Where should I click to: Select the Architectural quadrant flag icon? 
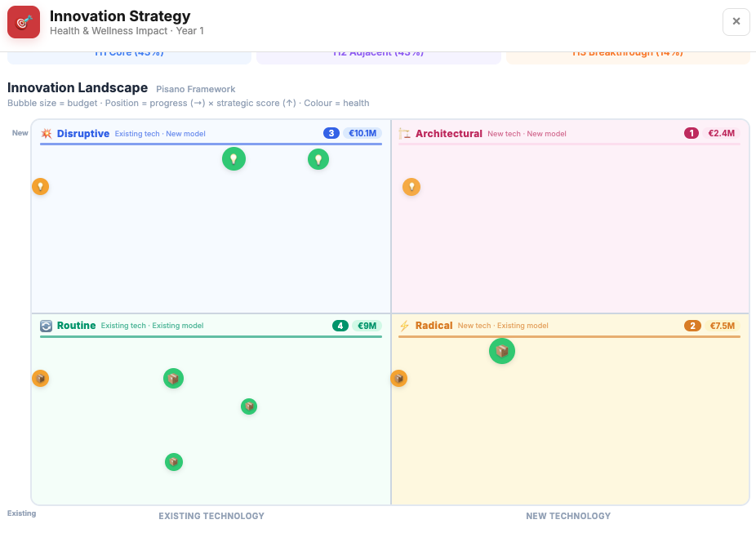click(x=405, y=132)
